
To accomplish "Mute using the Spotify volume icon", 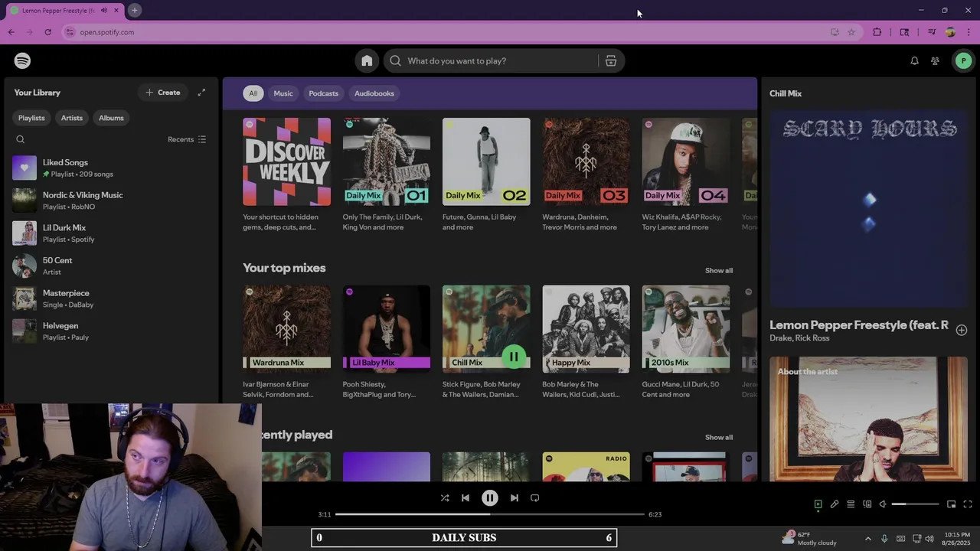I will 883,504.
